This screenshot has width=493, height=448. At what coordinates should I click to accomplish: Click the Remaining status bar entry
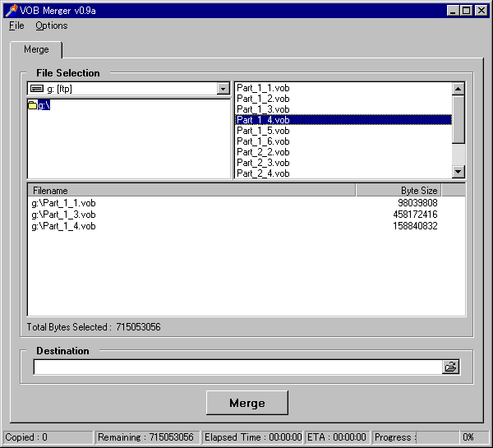pyautogui.click(x=147, y=437)
